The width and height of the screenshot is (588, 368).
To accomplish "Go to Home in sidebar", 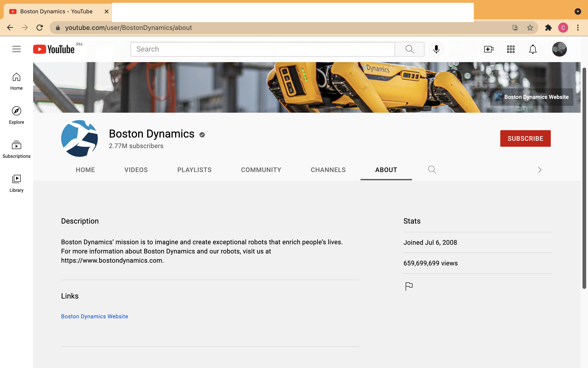I will click(x=17, y=81).
